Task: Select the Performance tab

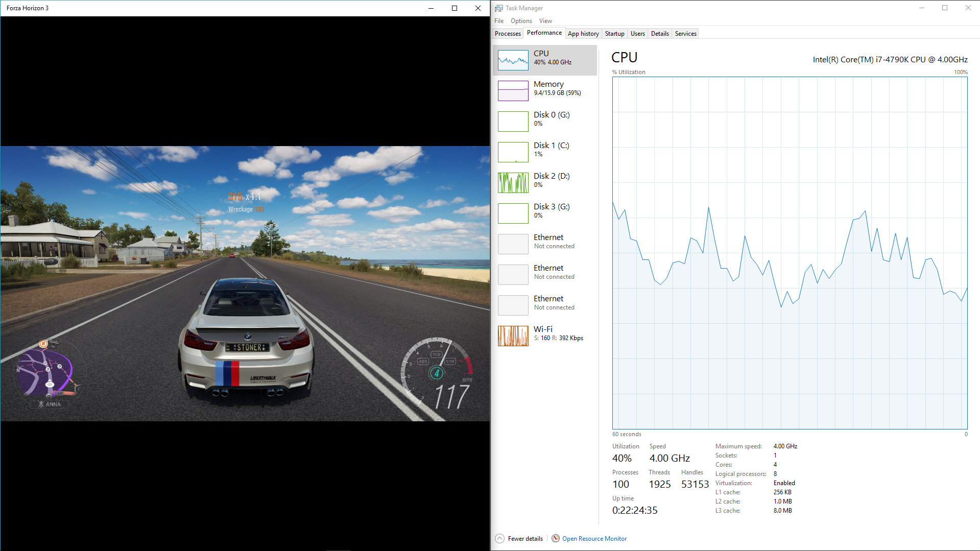Action: 544,33
